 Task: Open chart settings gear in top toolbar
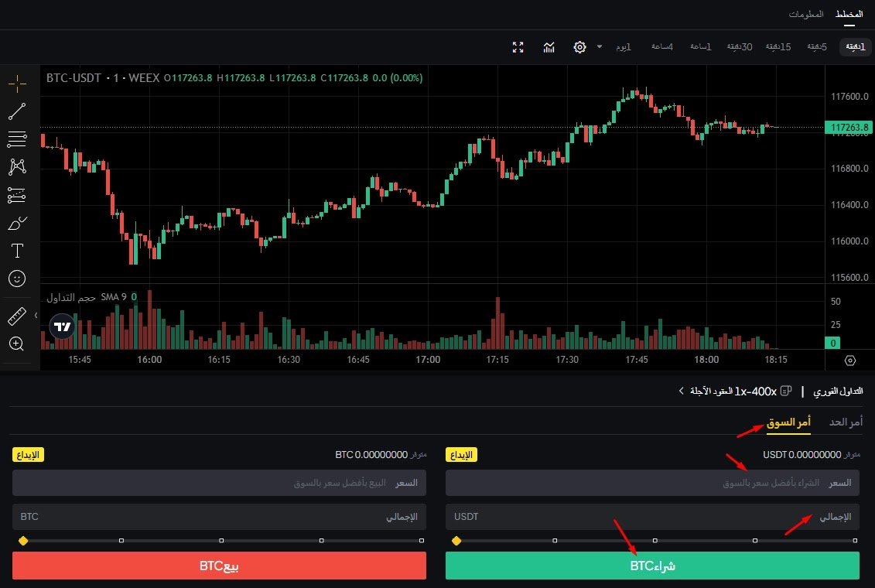pos(579,47)
